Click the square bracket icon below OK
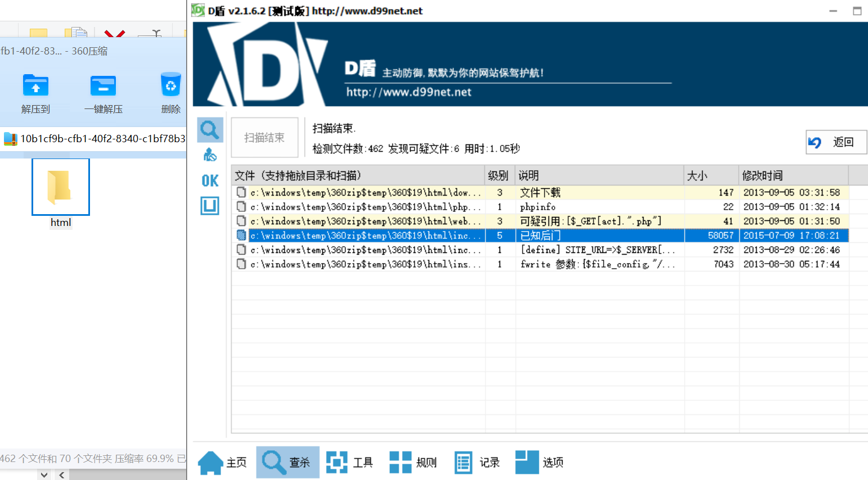 tap(210, 206)
